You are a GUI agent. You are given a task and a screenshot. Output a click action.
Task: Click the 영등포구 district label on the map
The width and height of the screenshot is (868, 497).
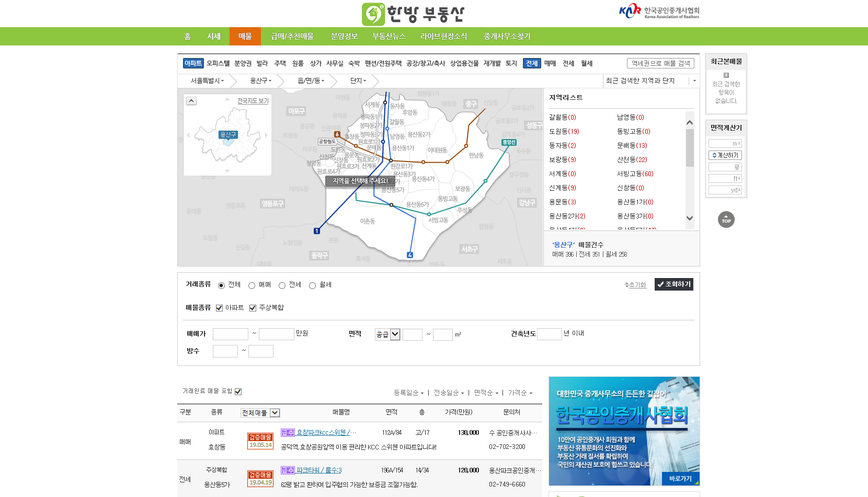click(x=273, y=204)
